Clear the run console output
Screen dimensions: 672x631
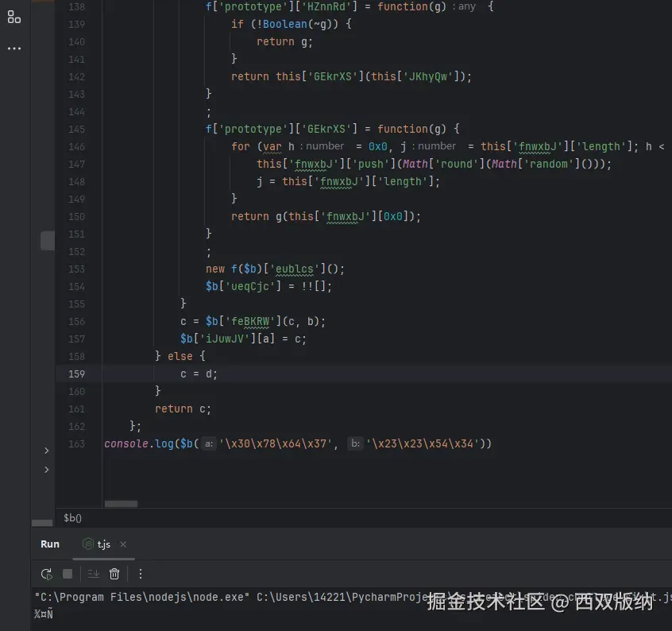pyautogui.click(x=114, y=574)
